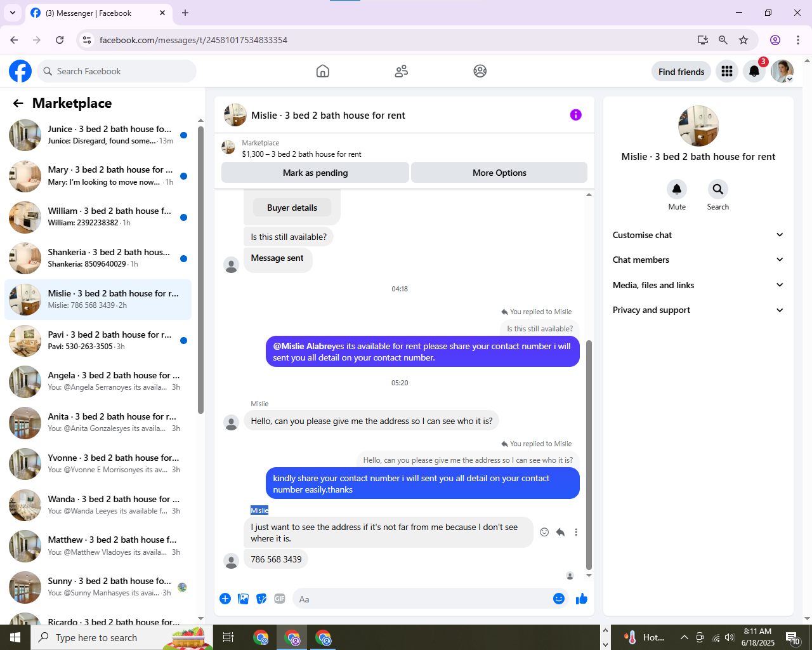Expand Privacy and support section
Image resolution: width=812 pixels, height=650 pixels.
click(698, 310)
